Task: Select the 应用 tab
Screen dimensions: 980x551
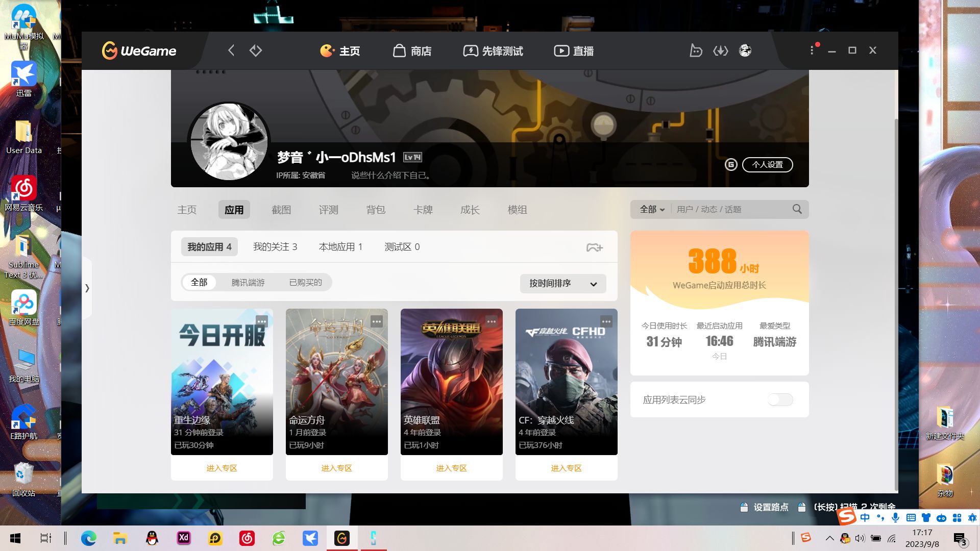Action: 234,210
